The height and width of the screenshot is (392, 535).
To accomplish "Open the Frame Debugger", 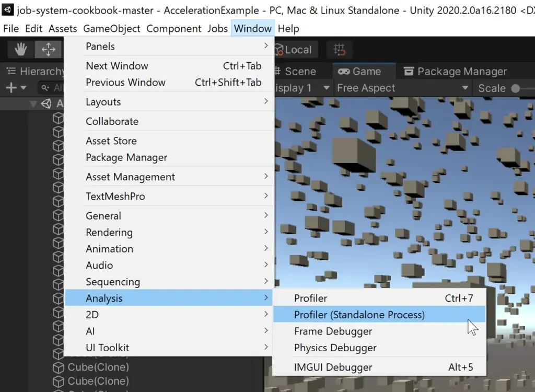I will pyautogui.click(x=333, y=331).
